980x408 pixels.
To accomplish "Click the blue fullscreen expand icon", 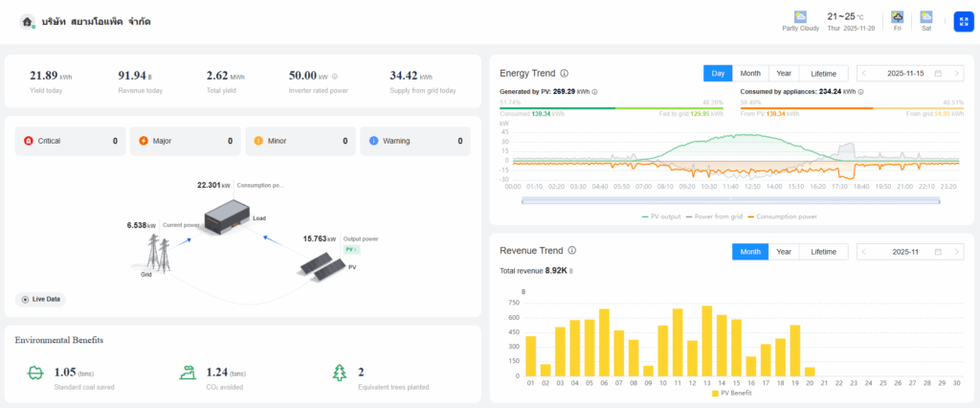I will (963, 21).
